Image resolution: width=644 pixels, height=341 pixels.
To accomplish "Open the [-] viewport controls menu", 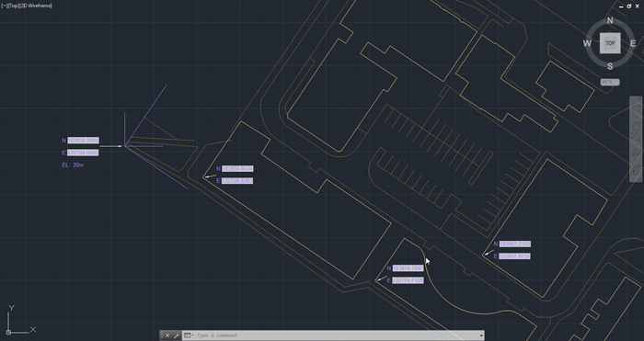I will pyautogui.click(x=4, y=6).
